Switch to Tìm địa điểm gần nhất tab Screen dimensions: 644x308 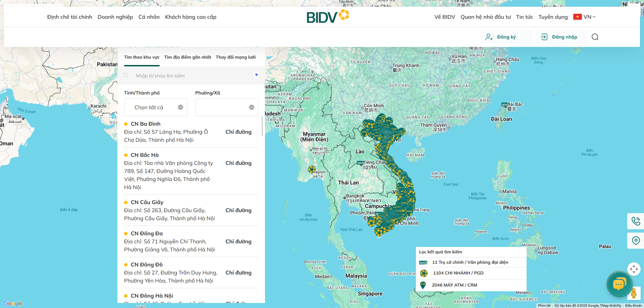tap(187, 57)
